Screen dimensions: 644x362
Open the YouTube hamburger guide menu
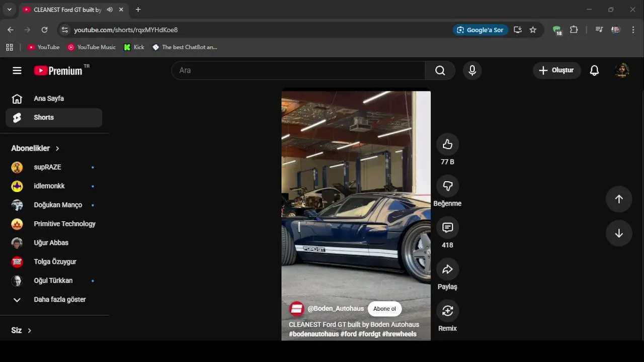(17, 70)
